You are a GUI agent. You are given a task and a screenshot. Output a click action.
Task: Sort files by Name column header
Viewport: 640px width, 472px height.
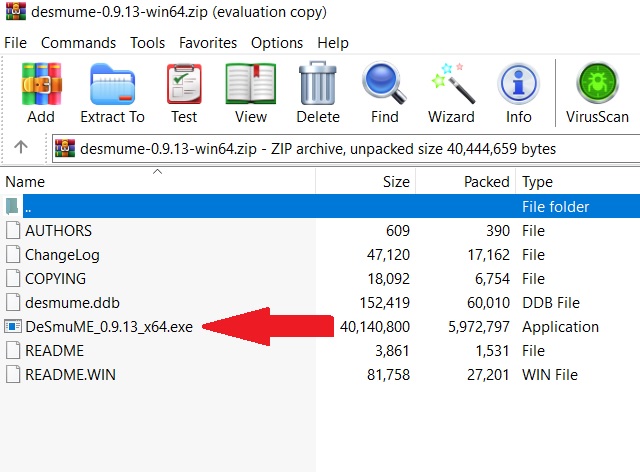click(26, 182)
